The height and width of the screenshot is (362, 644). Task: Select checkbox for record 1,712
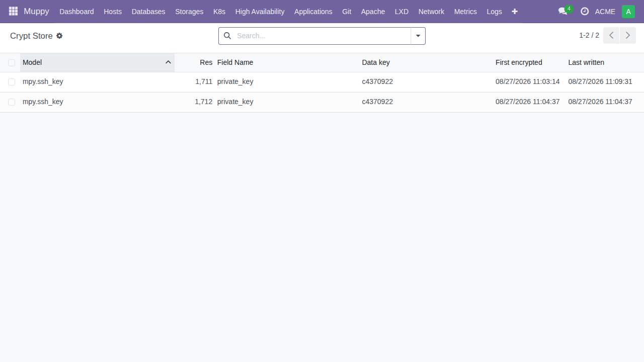tap(12, 102)
